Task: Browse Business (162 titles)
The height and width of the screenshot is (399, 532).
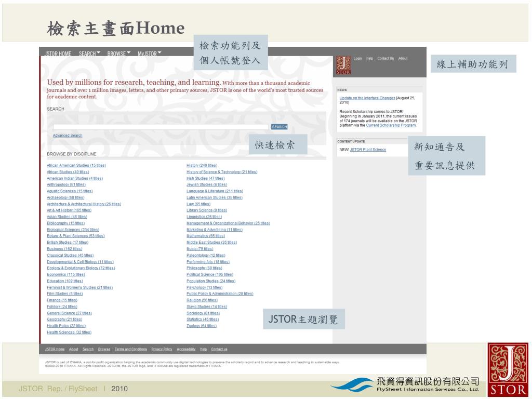Action: coord(64,249)
